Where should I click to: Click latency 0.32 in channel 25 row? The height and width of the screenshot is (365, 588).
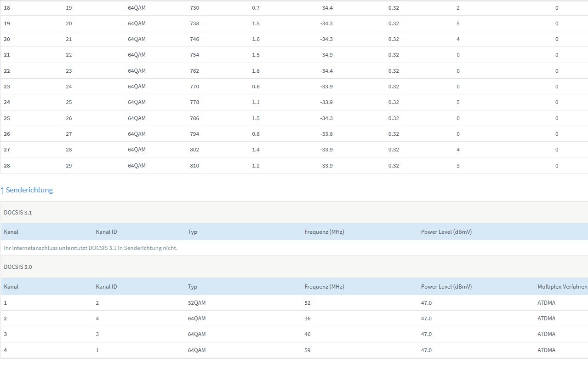[394, 118]
